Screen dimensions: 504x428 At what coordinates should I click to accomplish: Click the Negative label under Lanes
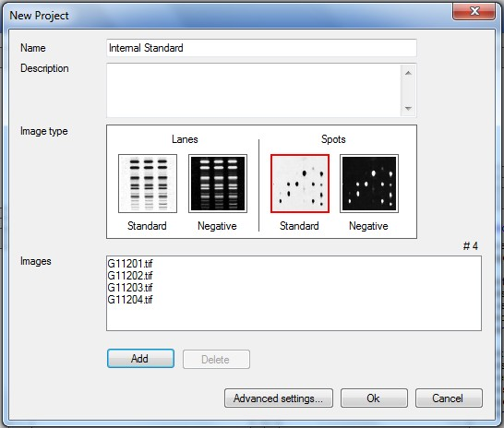pyautogui.click(x=217, y=226)
